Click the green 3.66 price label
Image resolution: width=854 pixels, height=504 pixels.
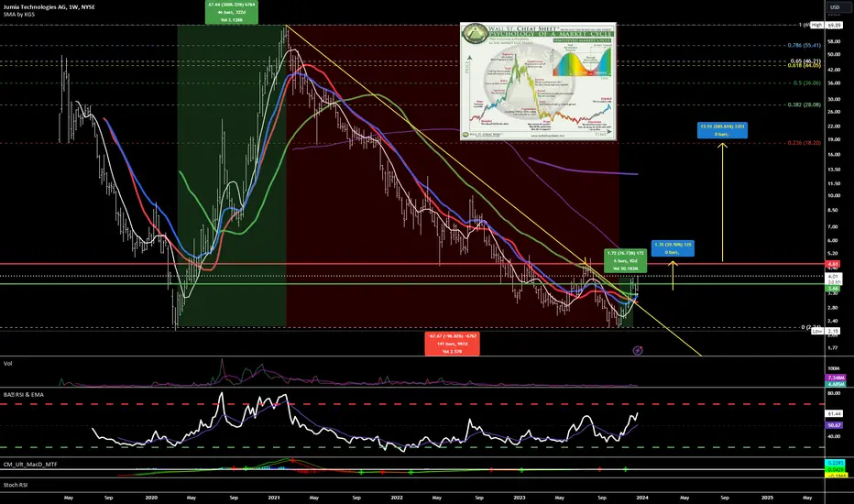pos(833,289)
